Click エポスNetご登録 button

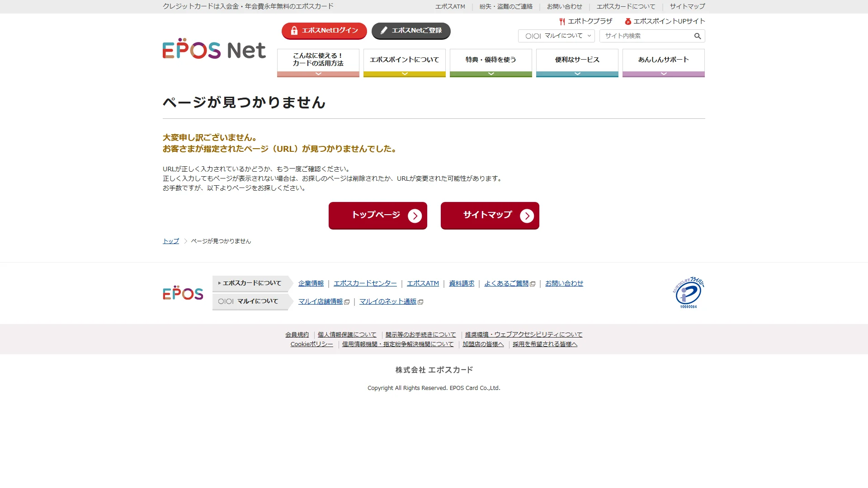tap(411, 31)
